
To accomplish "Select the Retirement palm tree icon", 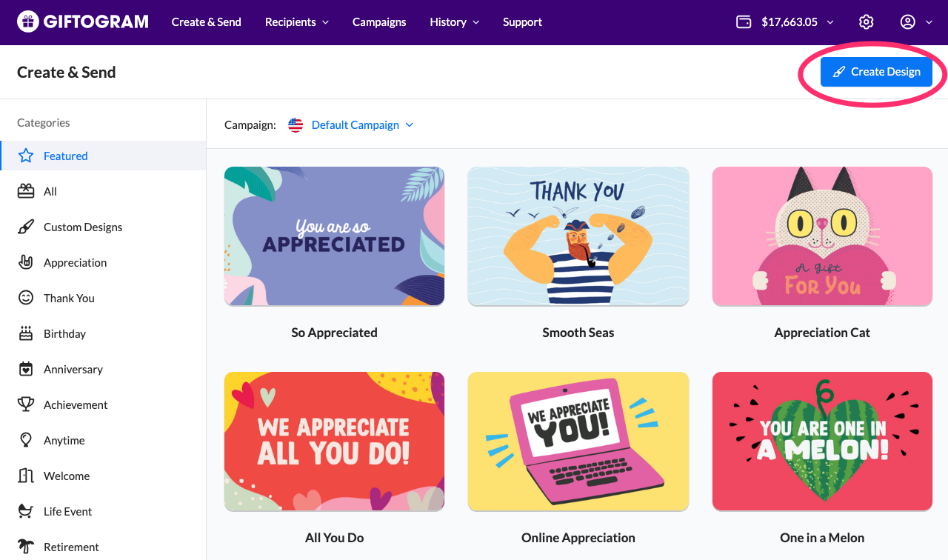I will [26, 547].
